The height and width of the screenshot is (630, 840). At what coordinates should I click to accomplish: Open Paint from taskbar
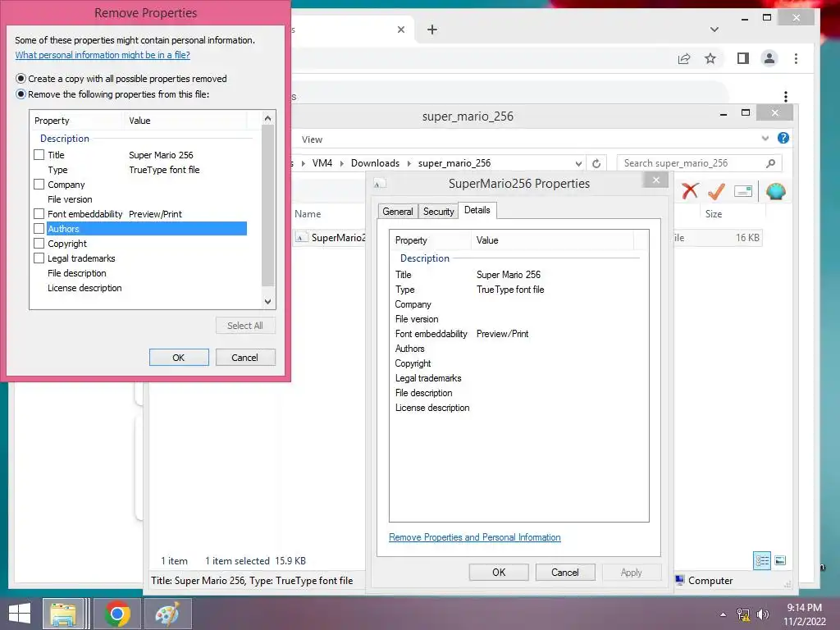point(167,614)
